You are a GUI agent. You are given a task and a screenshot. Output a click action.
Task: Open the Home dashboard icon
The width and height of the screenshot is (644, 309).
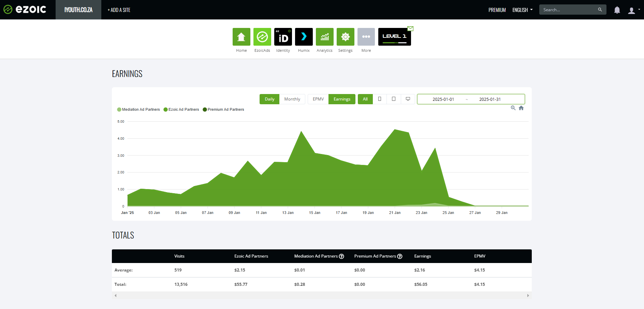[x=241, y=37]
